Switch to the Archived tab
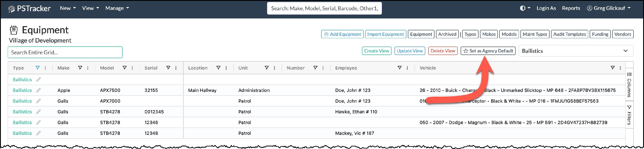 [447, 34]
